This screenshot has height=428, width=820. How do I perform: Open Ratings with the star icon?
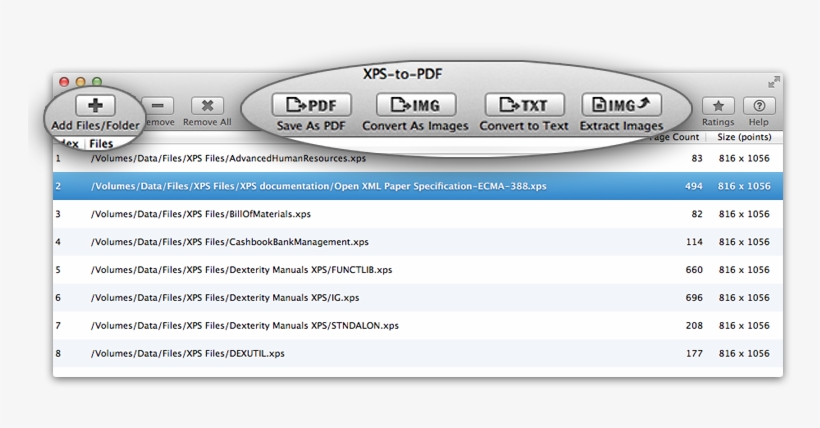(x=718, y=106)
